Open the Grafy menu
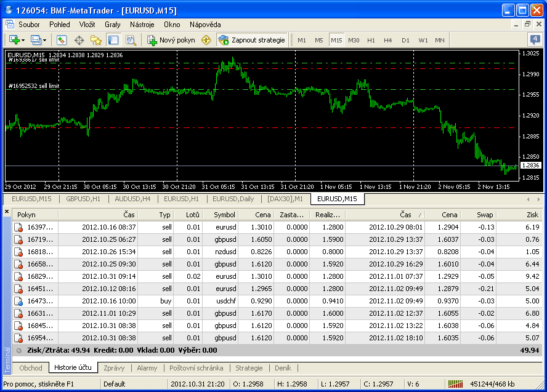Image resolution: width=547 pixels, height=392 pixels. click(x=113, y=25)
